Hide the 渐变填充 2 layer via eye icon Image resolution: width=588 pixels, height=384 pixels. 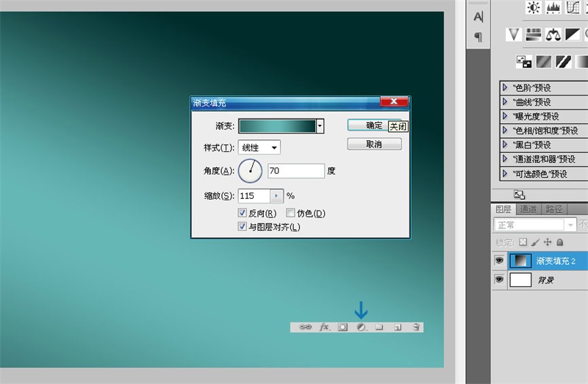[x=500, y=261]
